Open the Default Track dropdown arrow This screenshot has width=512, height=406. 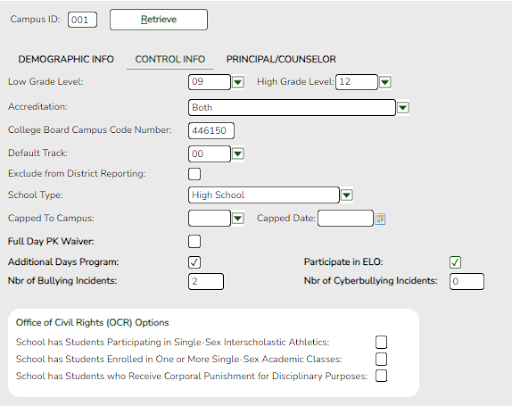click(238, 154)
